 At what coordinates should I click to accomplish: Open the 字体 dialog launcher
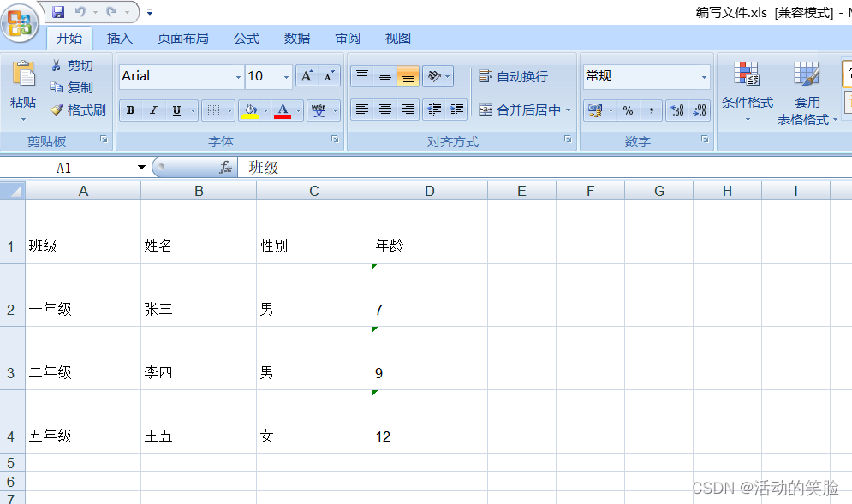(336, 139)
